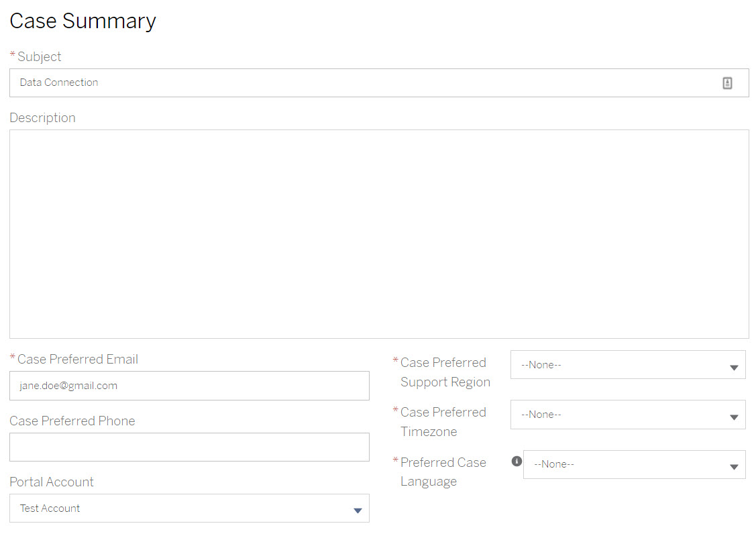Open the Preferred Case Language dropdown
Image resolution: width=756 pixels, height=538 pixels.
(634, 464)
